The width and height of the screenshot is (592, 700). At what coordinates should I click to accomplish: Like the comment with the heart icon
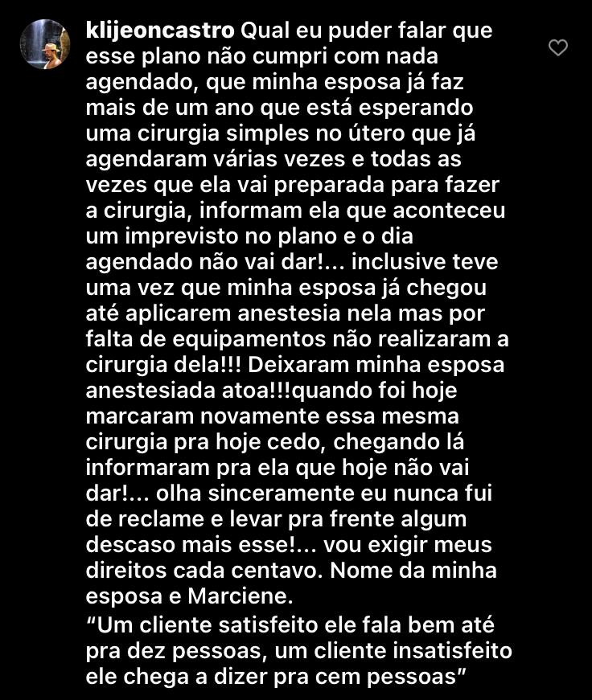pyautogui.click(x=557, y=47)
